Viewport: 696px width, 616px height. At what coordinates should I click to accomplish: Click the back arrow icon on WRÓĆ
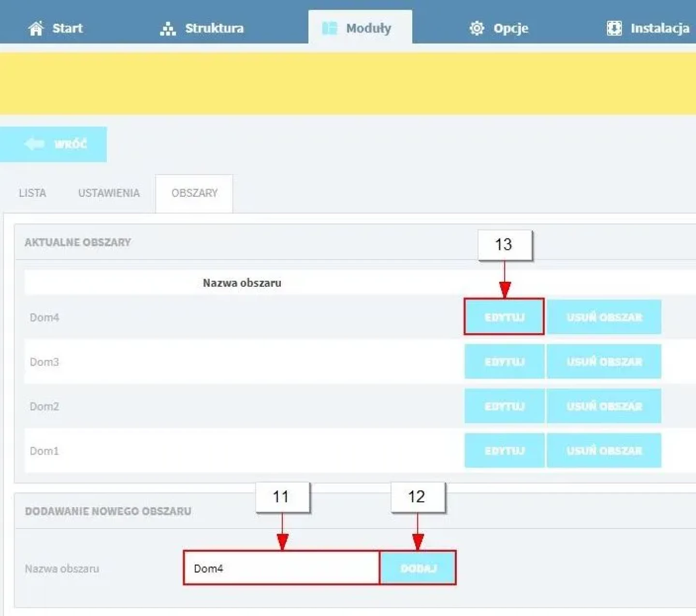tap(34, 144)
